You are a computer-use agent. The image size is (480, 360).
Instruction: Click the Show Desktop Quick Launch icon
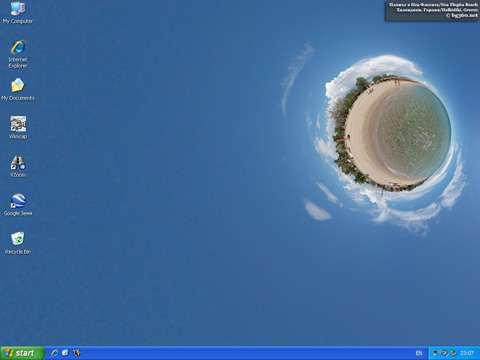click(x=65, y=353)
